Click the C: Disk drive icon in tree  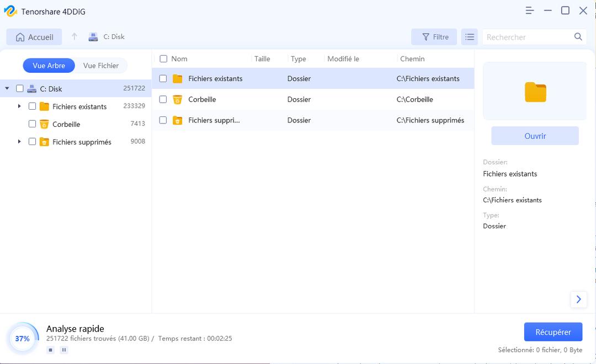tap(32, 89)
